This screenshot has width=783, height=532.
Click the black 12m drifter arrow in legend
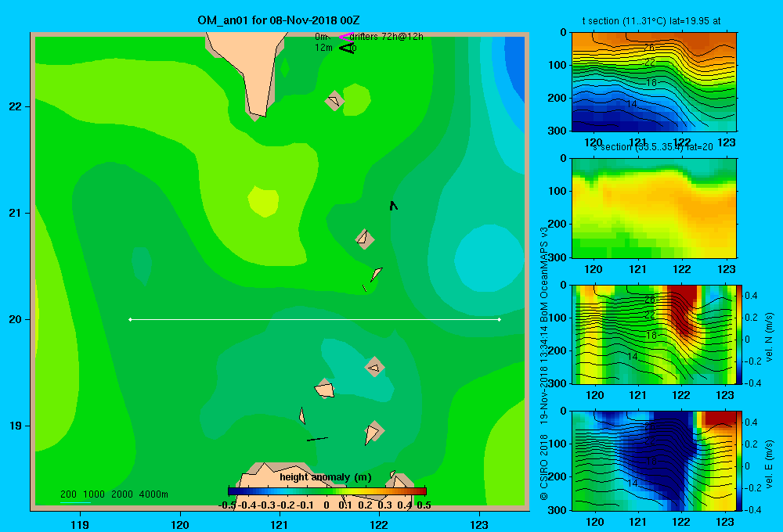click(346, 48)
